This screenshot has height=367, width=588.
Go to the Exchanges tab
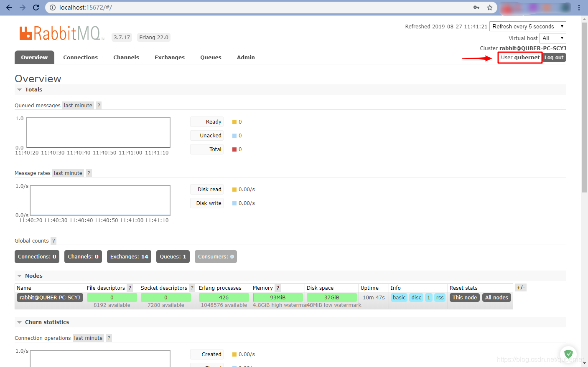point(169,58)
